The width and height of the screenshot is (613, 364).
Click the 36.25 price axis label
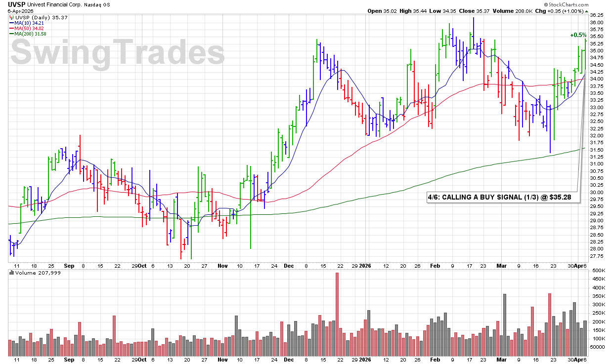(596, 15)
